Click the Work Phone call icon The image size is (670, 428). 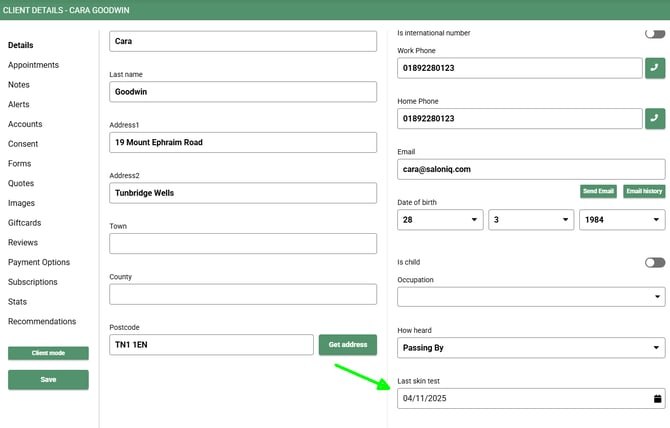coord(655,68)
